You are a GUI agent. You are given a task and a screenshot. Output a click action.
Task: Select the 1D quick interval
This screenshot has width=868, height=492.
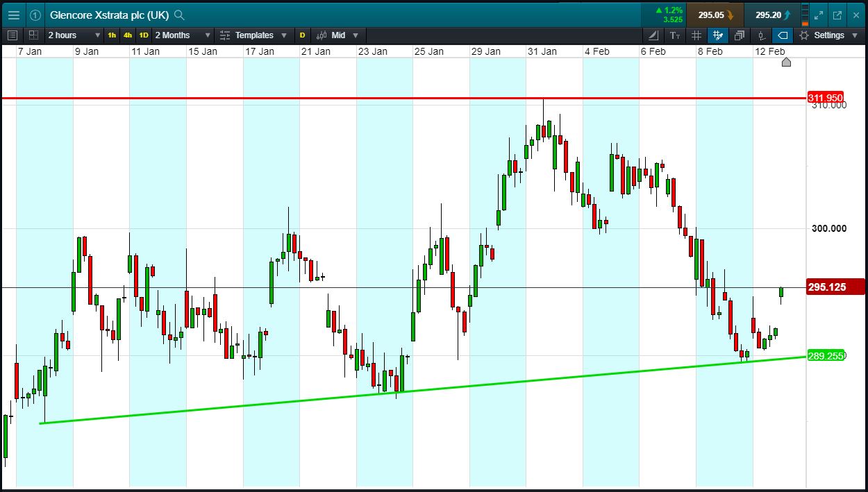point(144,35)
